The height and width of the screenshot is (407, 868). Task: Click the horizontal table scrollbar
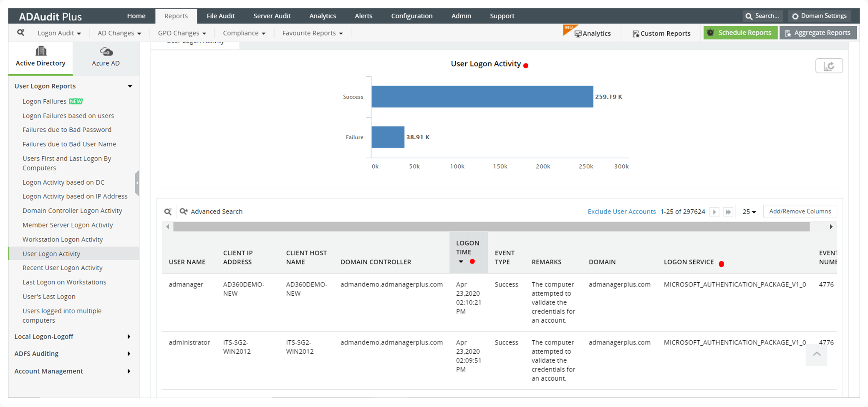[x=492, y=227]
